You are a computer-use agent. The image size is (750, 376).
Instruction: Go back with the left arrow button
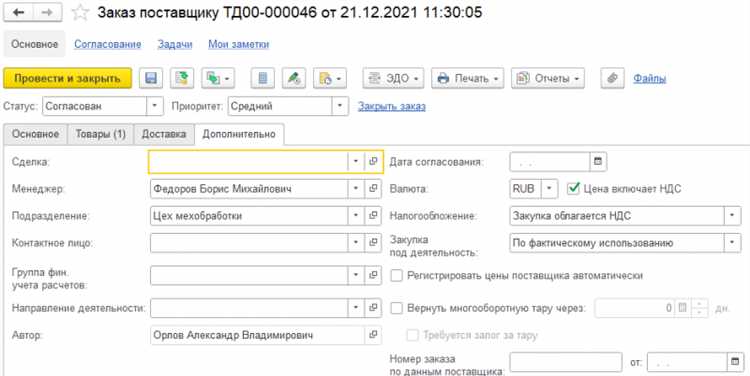point(18,12)
